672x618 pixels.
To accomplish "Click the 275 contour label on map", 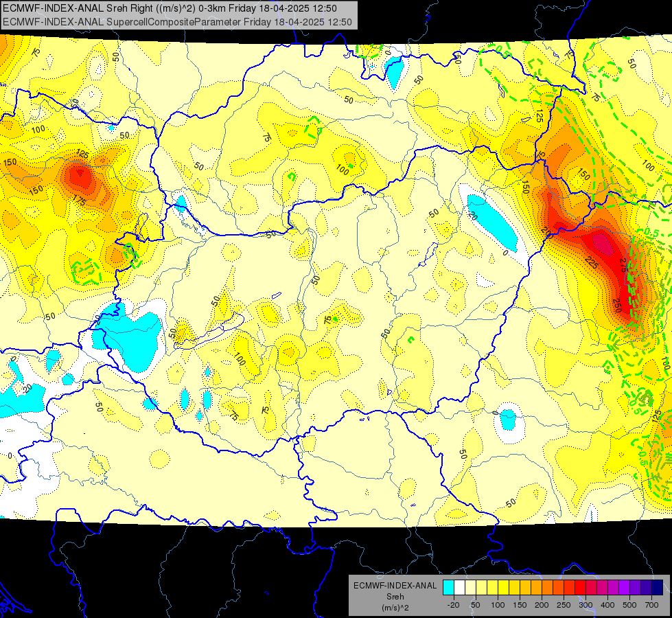I will (623, 265).
